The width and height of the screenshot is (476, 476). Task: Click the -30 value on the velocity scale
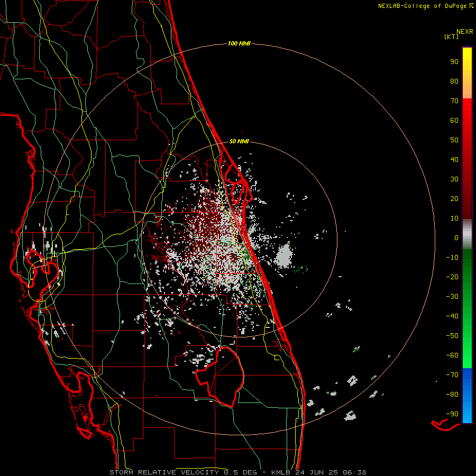click(452, 297)
